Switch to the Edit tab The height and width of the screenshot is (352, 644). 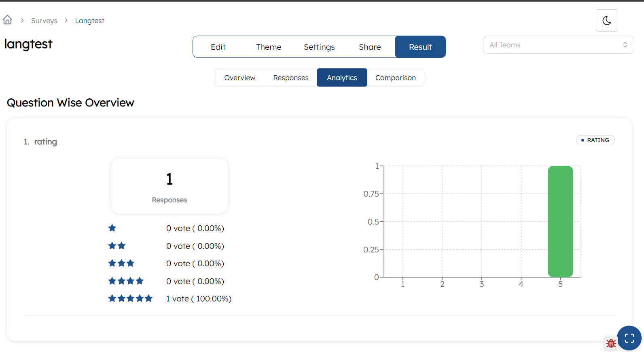[x=218, y=47]
